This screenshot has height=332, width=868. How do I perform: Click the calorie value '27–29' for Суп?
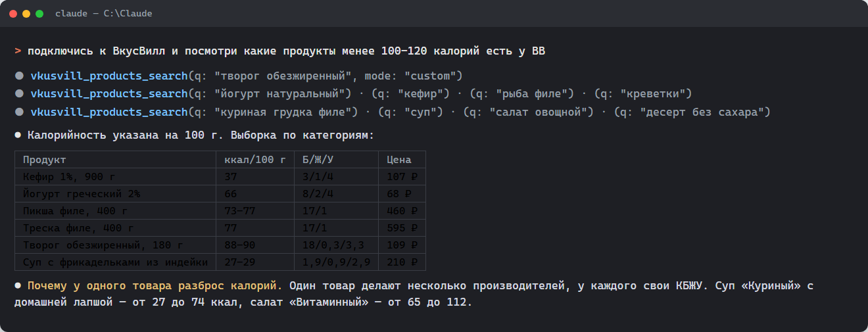[x=239, y=262]
